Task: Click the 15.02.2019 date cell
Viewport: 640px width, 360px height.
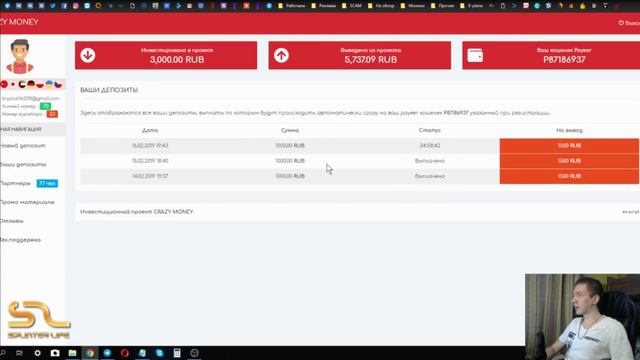Action: click(x=150, y=161)
